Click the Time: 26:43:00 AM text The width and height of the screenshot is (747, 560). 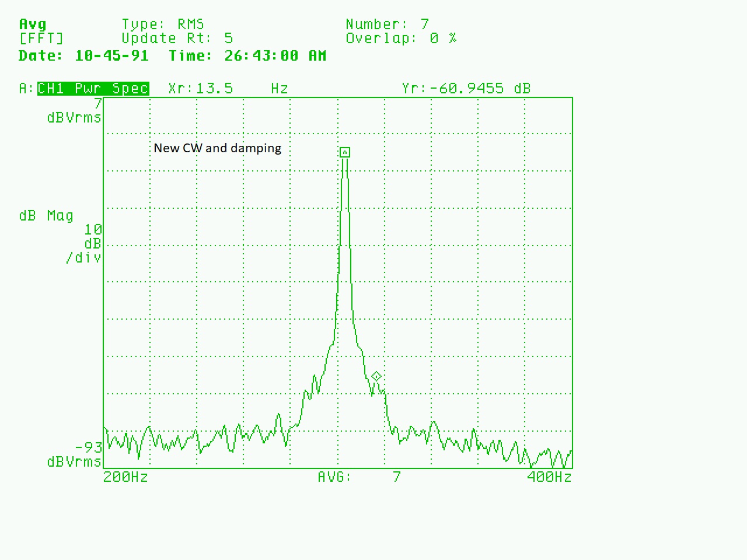pyautogui.click(x=247, y=56)
